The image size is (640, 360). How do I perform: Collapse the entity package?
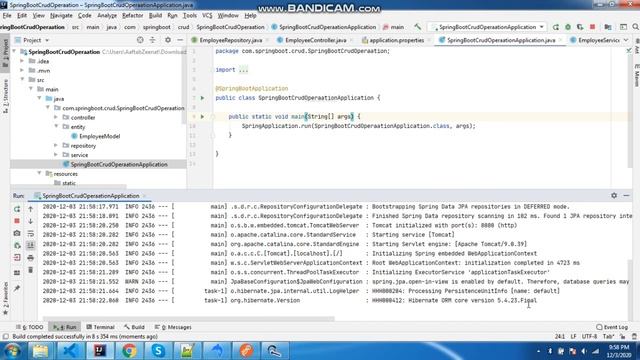[x=56, y=127]
